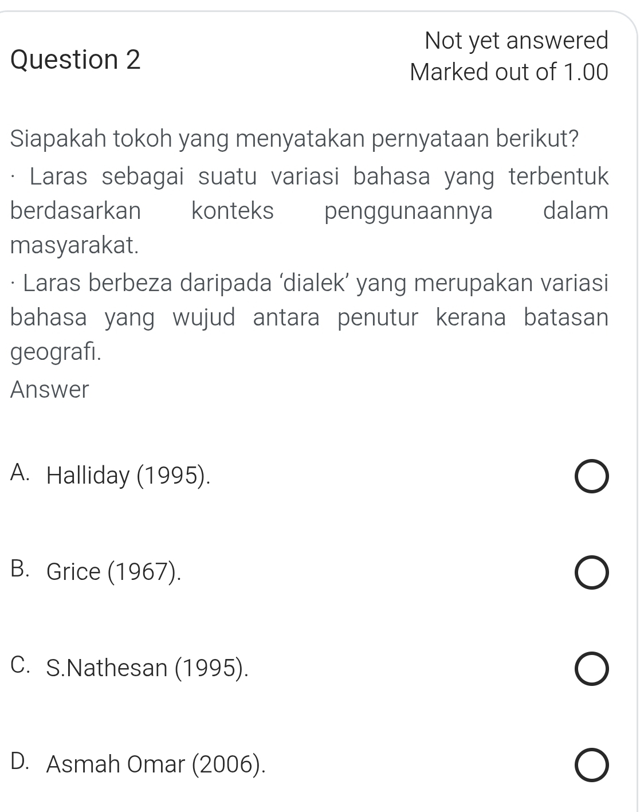644x812 pixels.
Task: Click the "Answer" label
Action: (50, 390)
